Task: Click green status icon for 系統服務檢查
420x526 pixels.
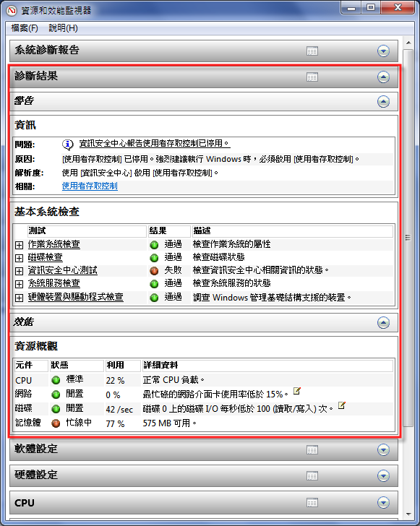Action: coord(154,284)
